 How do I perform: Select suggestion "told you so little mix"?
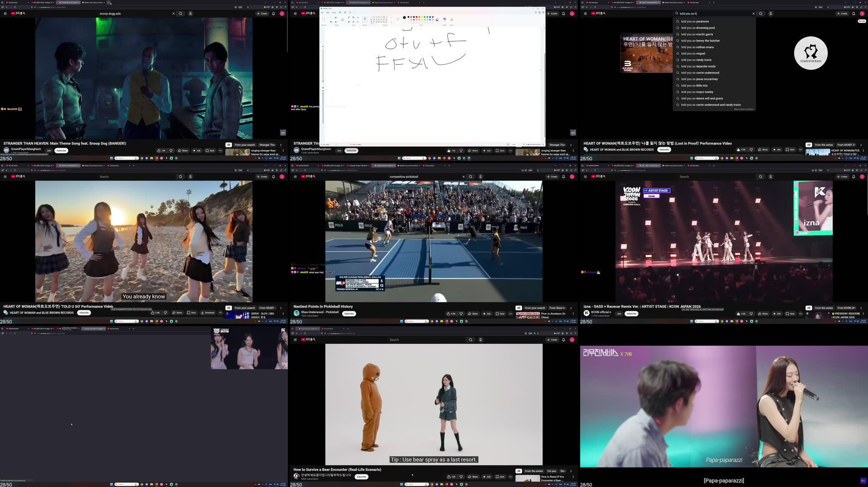[x=714, y=86]
